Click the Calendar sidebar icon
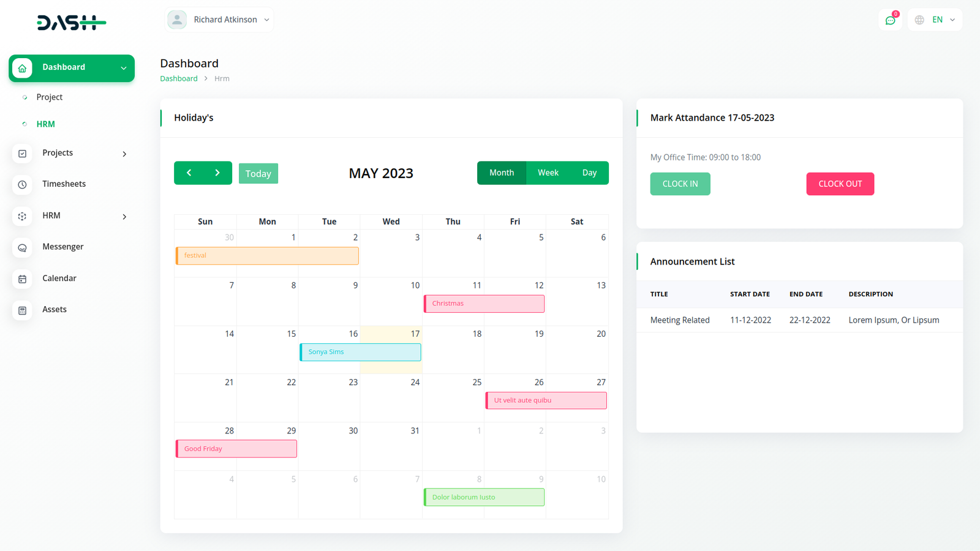The height and width of the screenshot is (551, 980). (x=22, y=279)
